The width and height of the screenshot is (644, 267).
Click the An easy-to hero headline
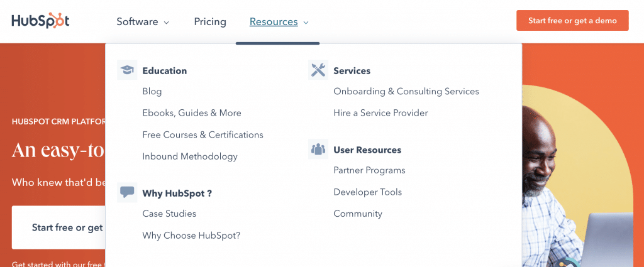tap(58, 150)
